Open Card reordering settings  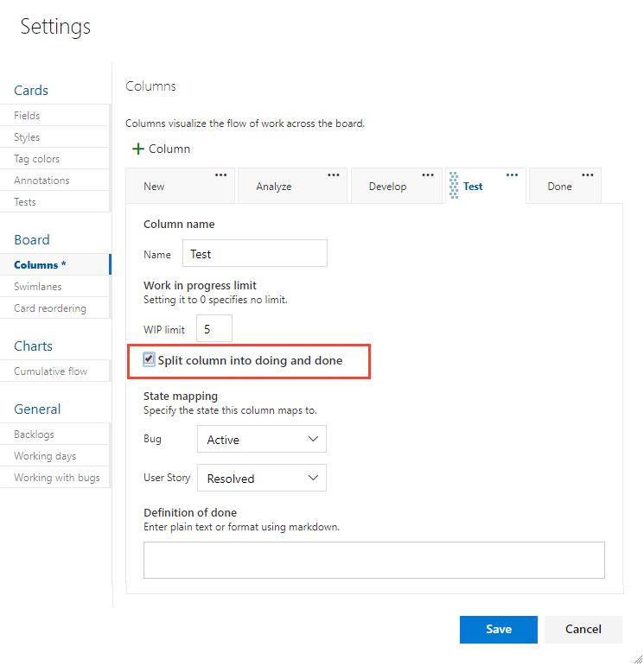tap(54, 308)
